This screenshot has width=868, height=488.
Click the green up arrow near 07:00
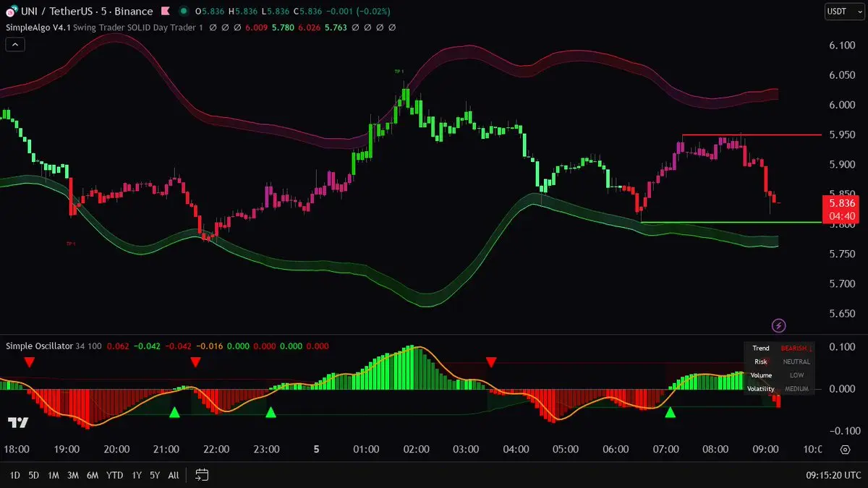coord(670,413)
